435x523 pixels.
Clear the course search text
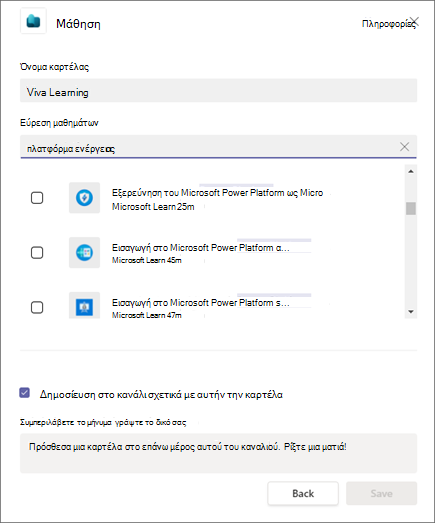(404, 146)
